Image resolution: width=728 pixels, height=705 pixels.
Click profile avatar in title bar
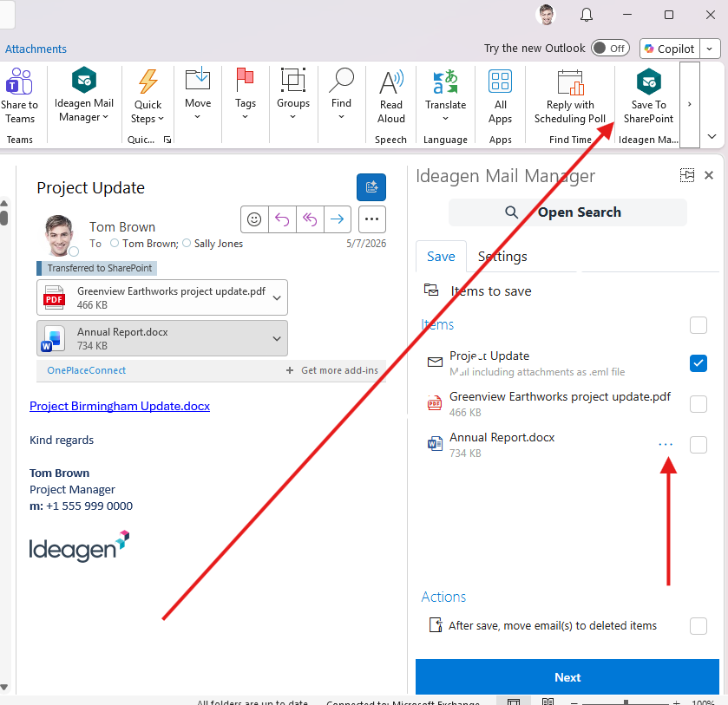click(546, 15)
